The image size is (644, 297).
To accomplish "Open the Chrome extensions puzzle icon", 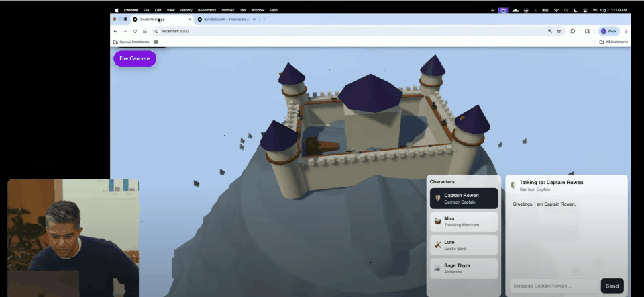I will click(x=573, y=31).
